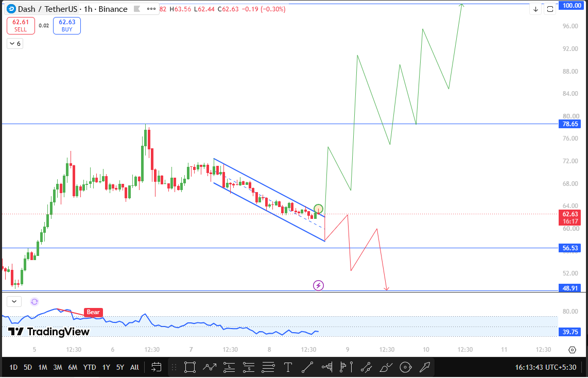Set range to 5D
Screen dimensions: 588x378
tap(28, 368)
